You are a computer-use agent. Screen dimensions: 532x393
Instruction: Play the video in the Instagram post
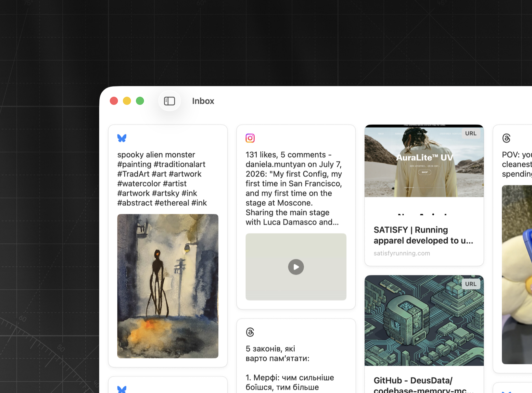(296, 267)
